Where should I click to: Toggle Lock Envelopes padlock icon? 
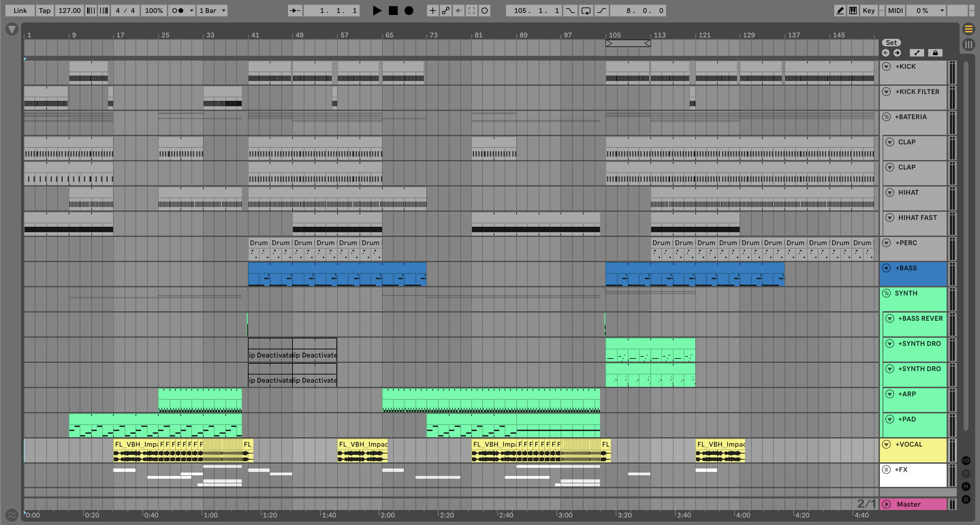pyautogui.click(x=935, y=53)
